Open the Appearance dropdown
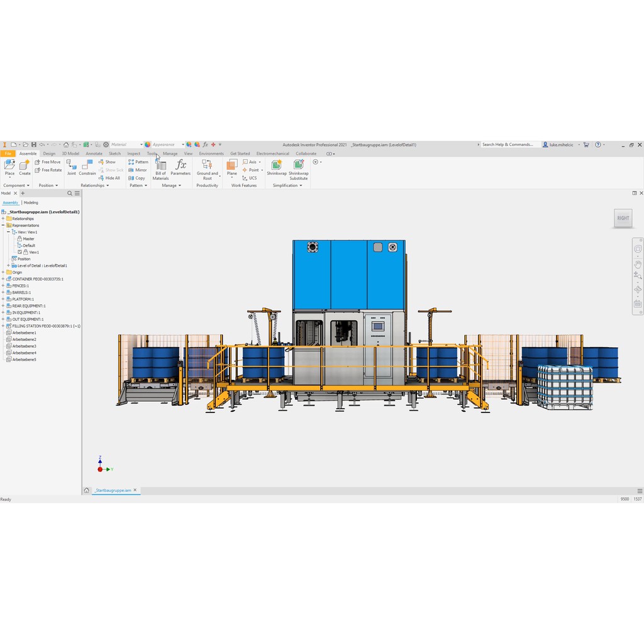 182,145
